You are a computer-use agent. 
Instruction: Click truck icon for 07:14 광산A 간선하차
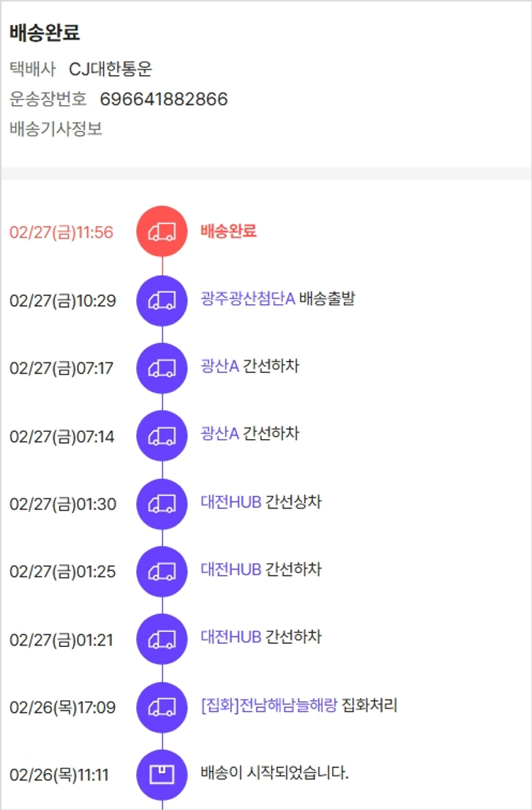[x=162, y=435]
